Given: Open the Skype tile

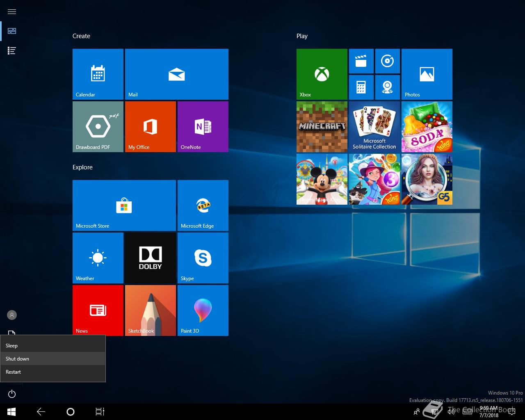Looking at the screenshot, I should click(x=203, y=258).
